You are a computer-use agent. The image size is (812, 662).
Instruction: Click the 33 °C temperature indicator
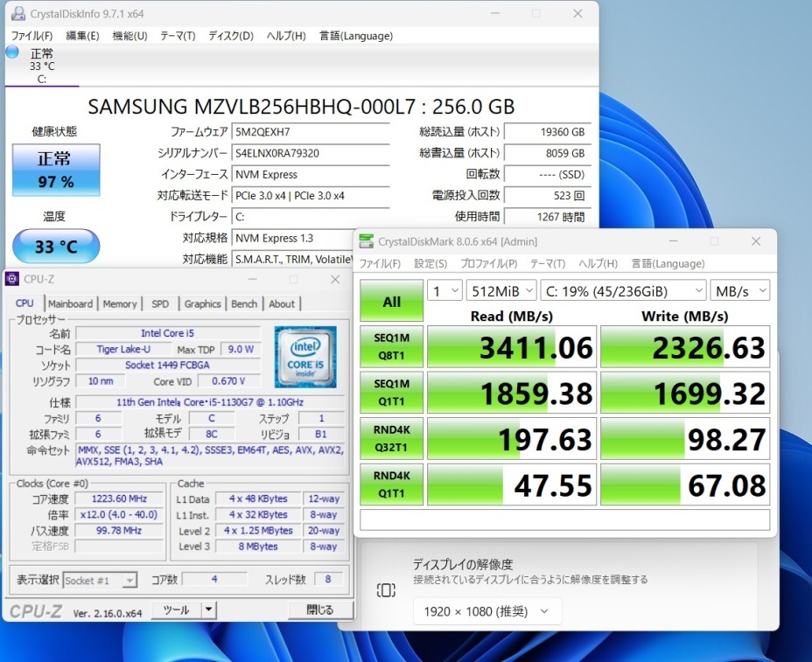(x=56, y=246)
